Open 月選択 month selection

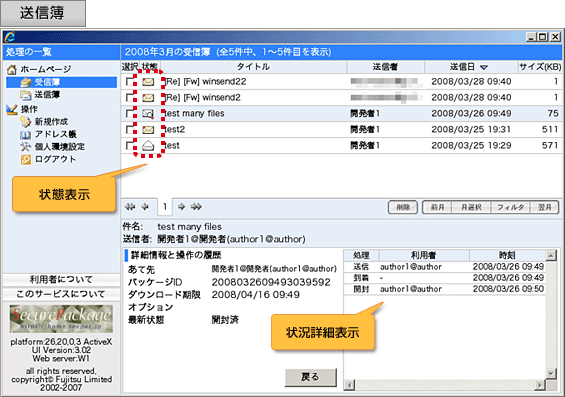[x=471, y=208]
